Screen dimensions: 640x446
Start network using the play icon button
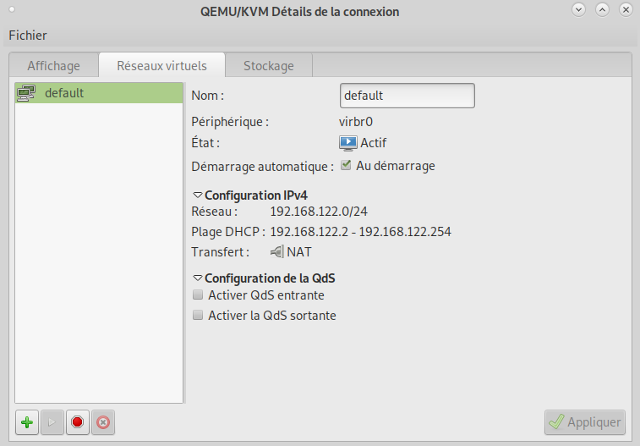pos(52,422)
